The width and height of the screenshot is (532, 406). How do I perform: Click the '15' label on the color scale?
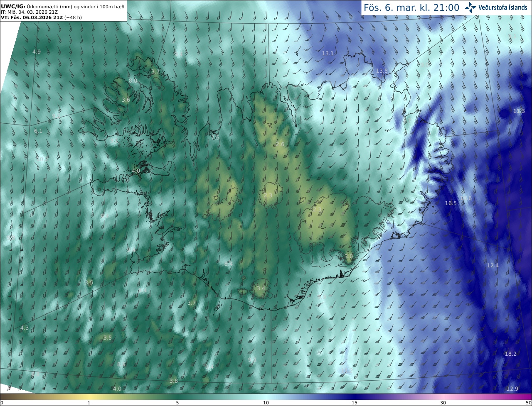[355, 403]
